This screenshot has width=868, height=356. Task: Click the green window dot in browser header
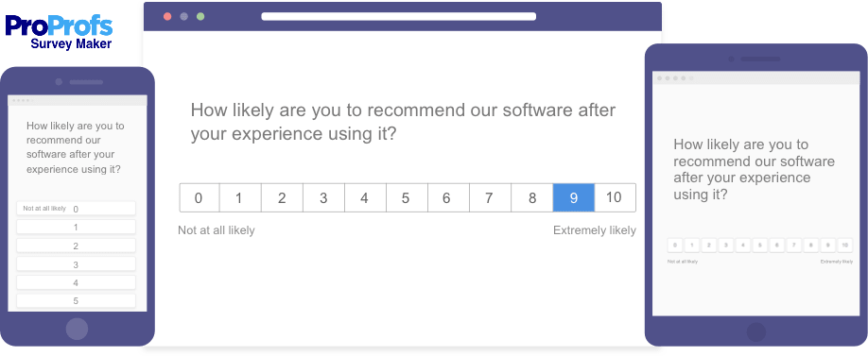click(x=200, y=17)
